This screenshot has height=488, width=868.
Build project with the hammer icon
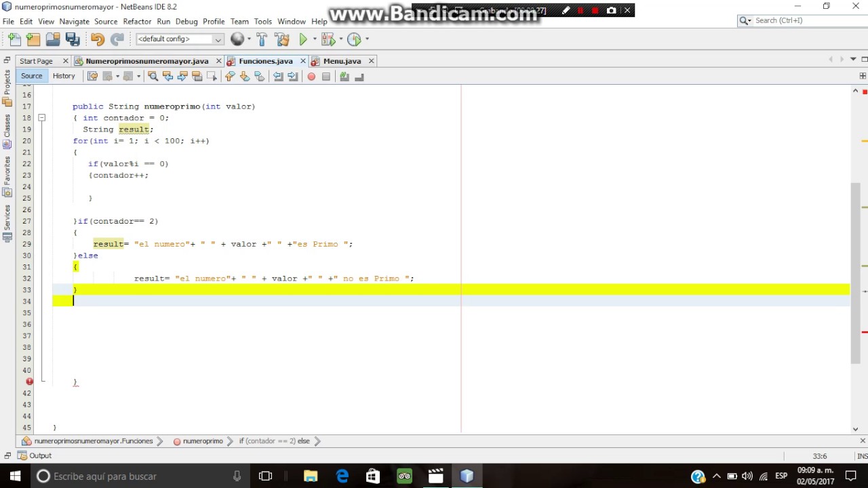click(262, 39)
